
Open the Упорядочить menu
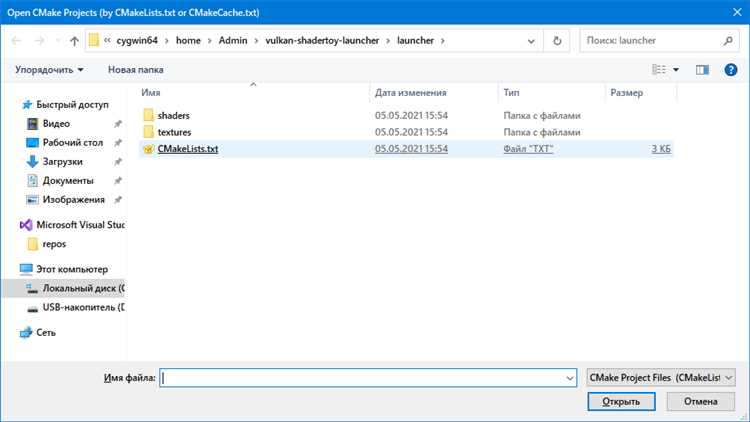(49, 70)
